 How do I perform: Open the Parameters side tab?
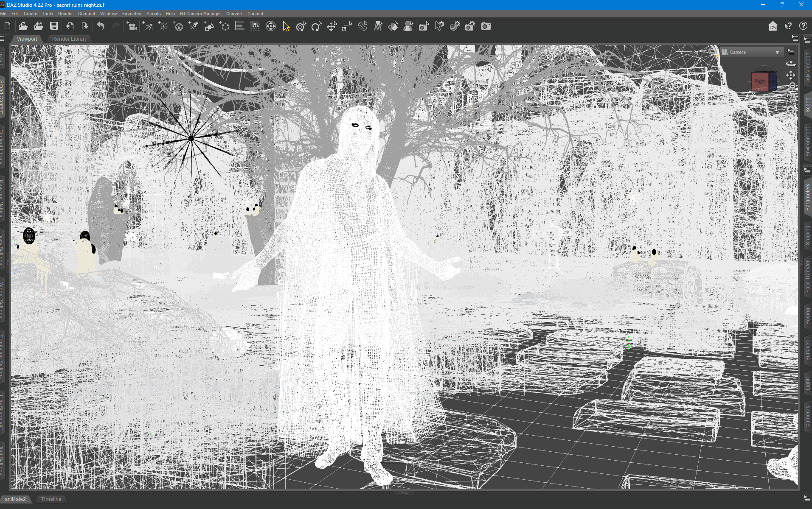tap(807, 197)
